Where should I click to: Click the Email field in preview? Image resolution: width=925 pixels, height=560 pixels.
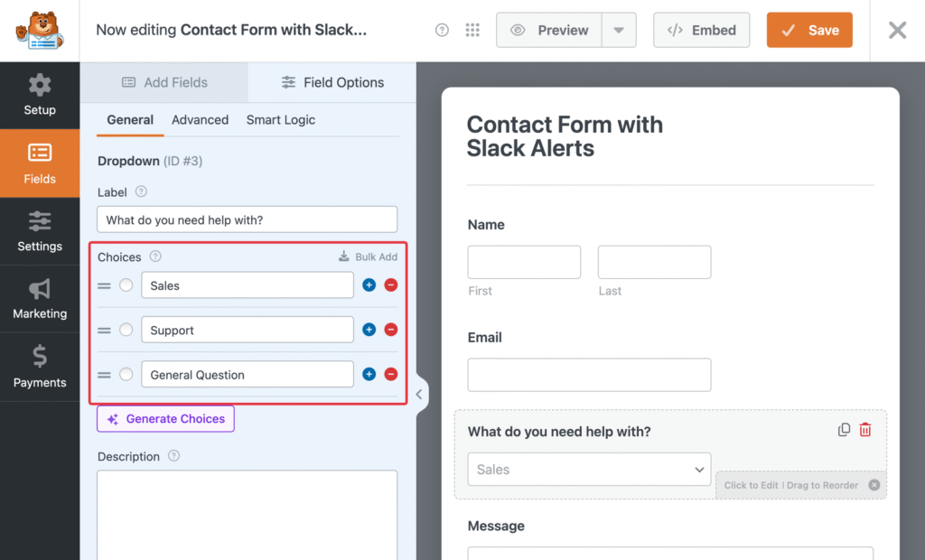(589, 375)
